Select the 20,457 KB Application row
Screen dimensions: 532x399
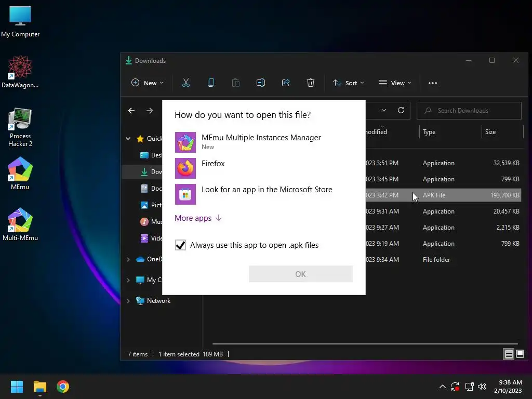click(x=443, y=211)
